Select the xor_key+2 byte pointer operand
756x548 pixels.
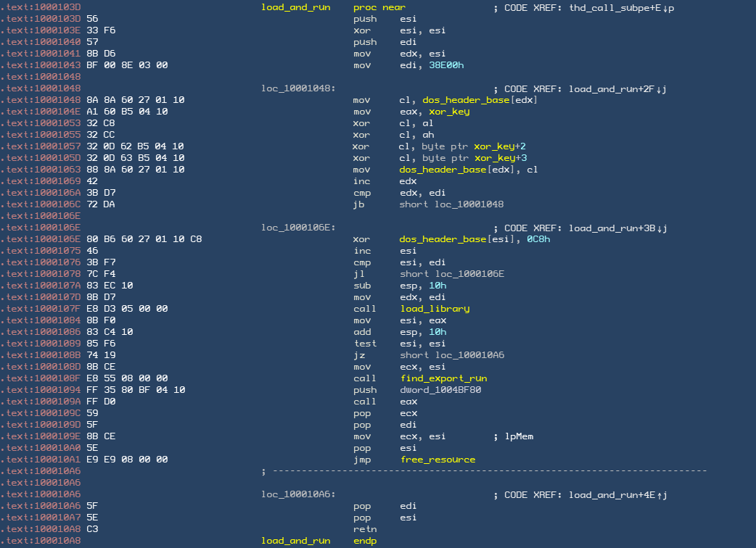click(500, 146)
